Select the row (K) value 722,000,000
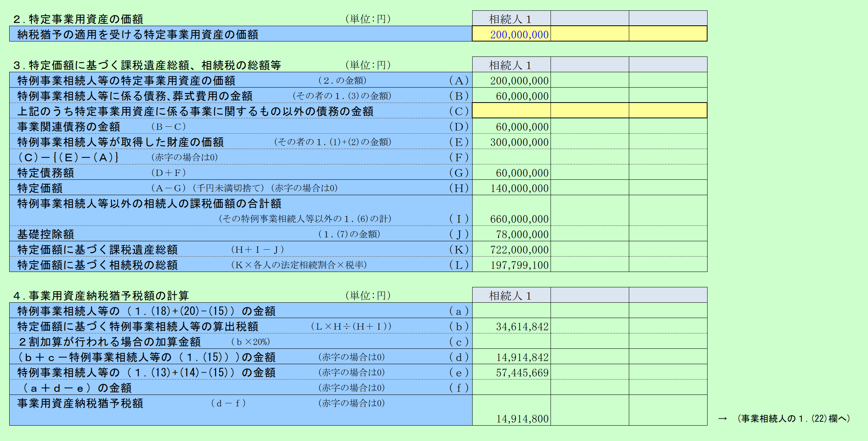The height and width of the screenshot is (441, 868). coord(511,249)
